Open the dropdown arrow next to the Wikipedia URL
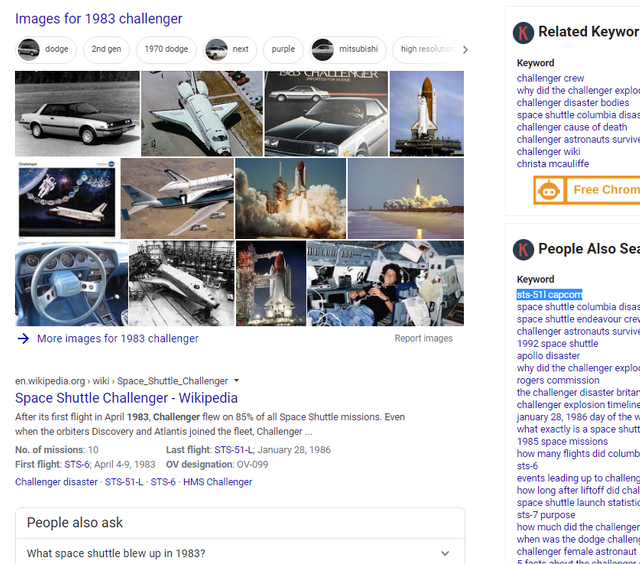This screenshot has width=640, height=564. 236,381
